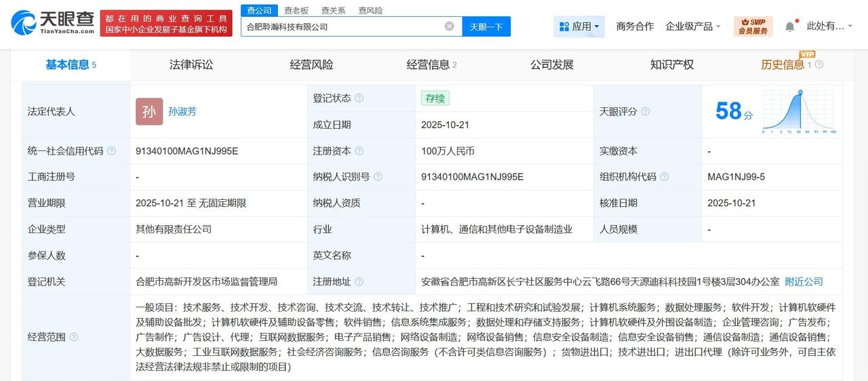Select taxpayer ID 91340100MAG1NJ995E in 纳税人识别号 row
Image resolution: width=868 pixels, height=381 pixels.
pos(472,177)
